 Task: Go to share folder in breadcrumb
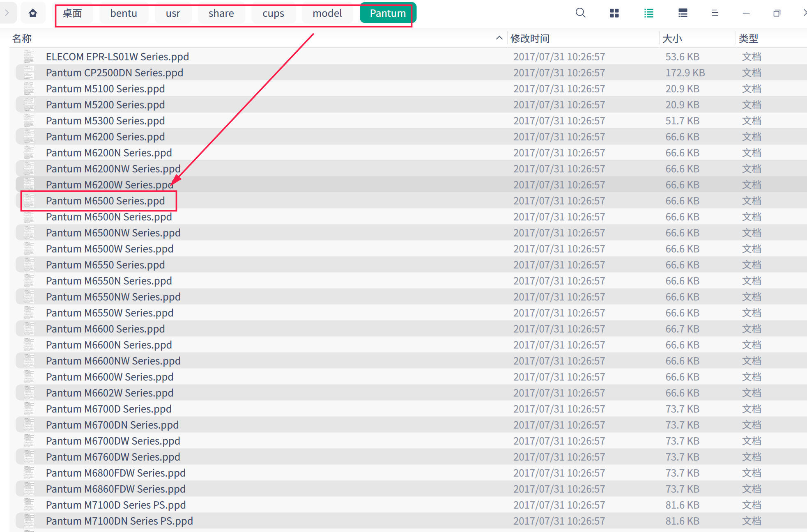(221, 13)
